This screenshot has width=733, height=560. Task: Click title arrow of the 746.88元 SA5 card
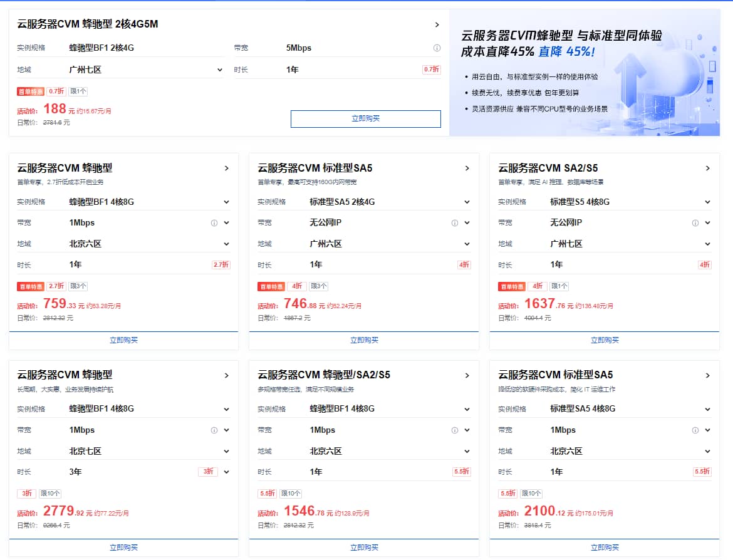tap(467, 169)
